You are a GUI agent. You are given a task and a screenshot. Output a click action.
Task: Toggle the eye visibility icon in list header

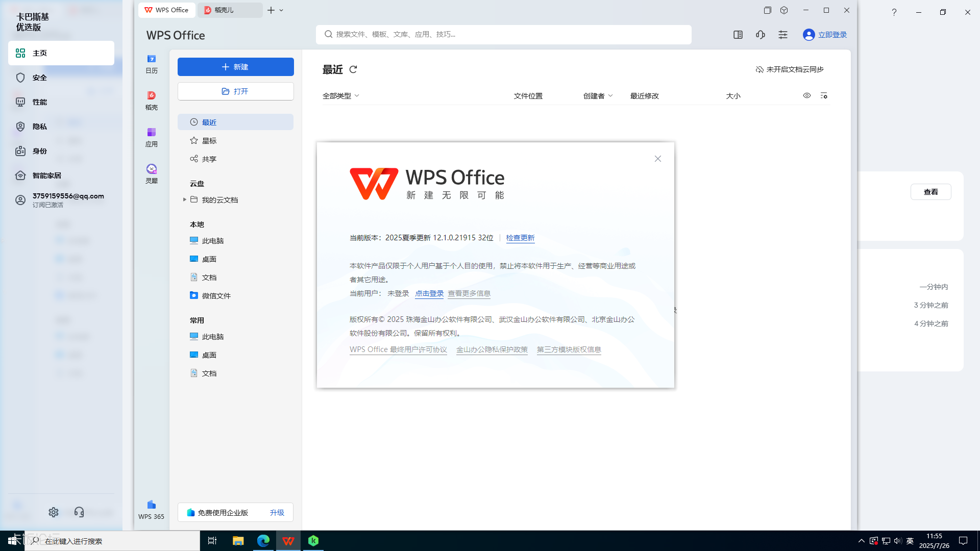tap(807, 95)
